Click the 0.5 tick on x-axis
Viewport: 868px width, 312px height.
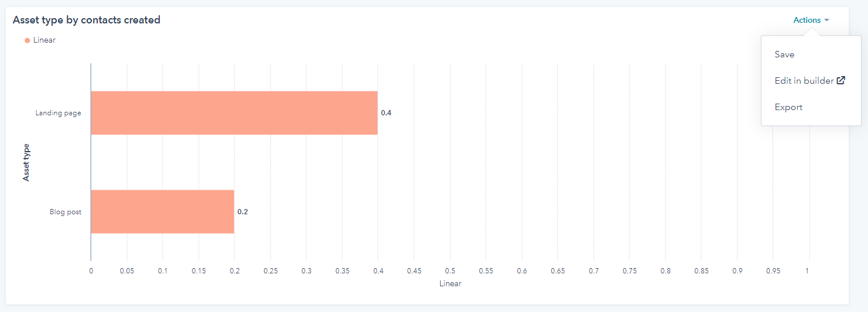click(x=450, y=271)
